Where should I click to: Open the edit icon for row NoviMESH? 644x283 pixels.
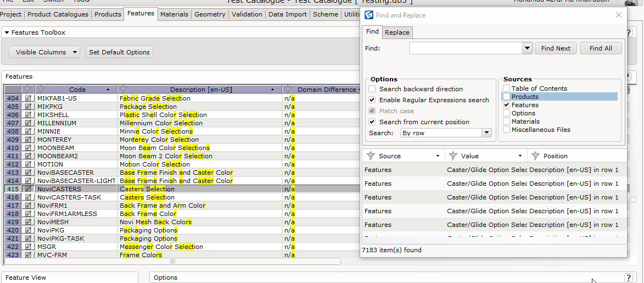[x=29, y=221]
